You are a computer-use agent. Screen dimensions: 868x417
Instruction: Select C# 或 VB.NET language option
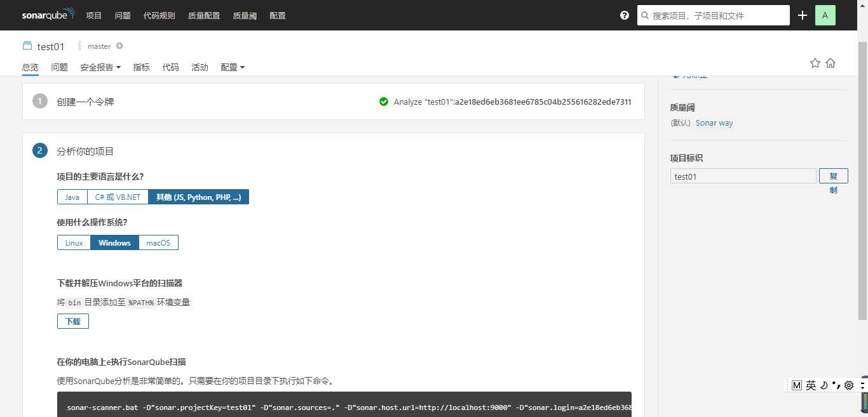tap(118, 197)
